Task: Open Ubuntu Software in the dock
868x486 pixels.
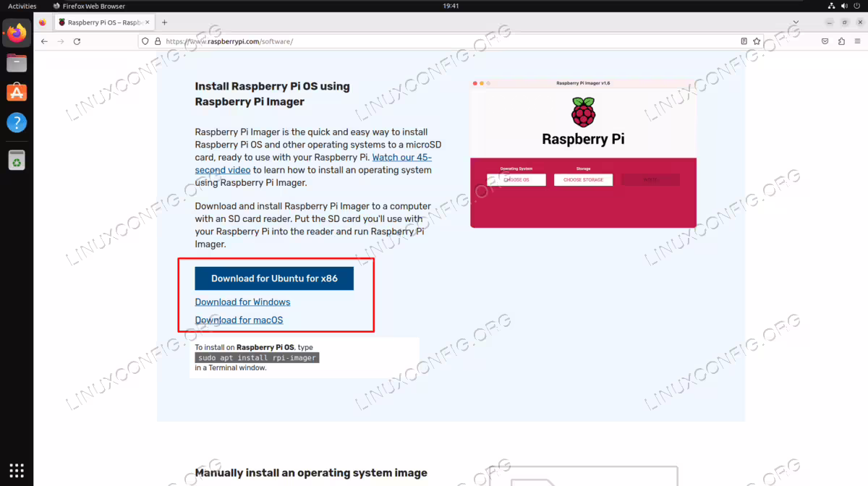Action: [x=17, y=93]
